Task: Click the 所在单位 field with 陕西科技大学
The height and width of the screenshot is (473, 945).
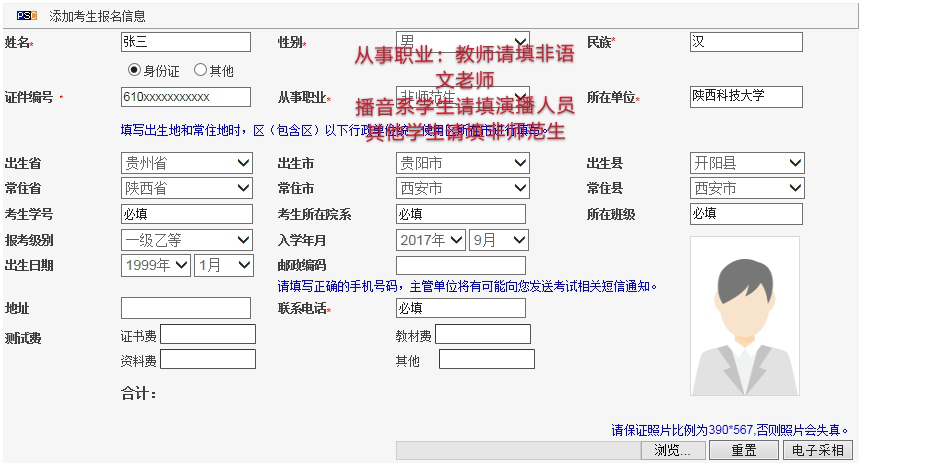Action: tap(746, 97)
